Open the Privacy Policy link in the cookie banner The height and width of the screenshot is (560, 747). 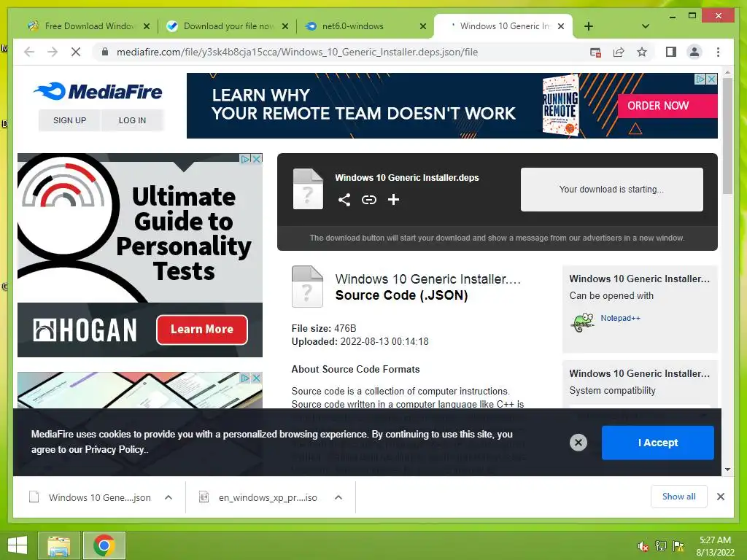(x=115, y=449)
